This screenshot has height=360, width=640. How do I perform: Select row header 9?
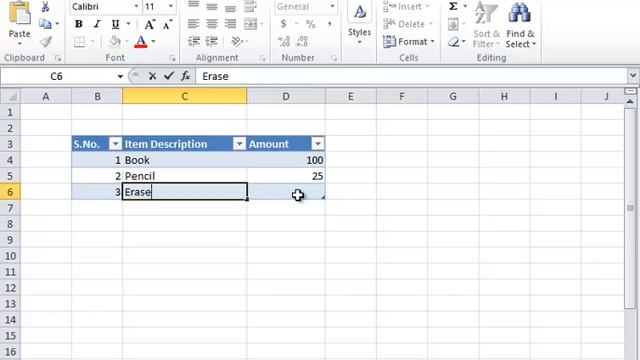click(10, 240)
